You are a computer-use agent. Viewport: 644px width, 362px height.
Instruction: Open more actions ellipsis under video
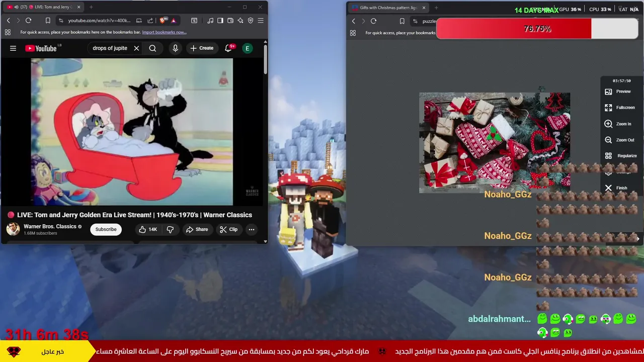tap(252, 229)
